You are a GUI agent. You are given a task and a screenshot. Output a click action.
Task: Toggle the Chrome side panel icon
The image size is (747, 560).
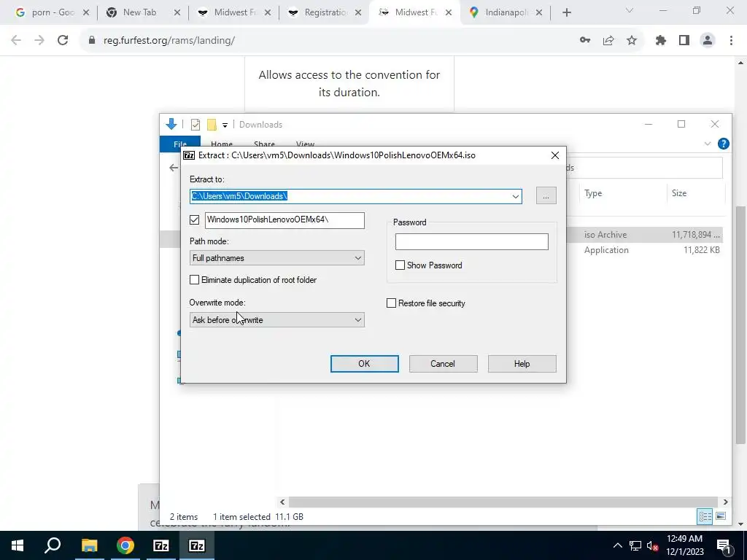pyautogui.click(x=684, y=41)
